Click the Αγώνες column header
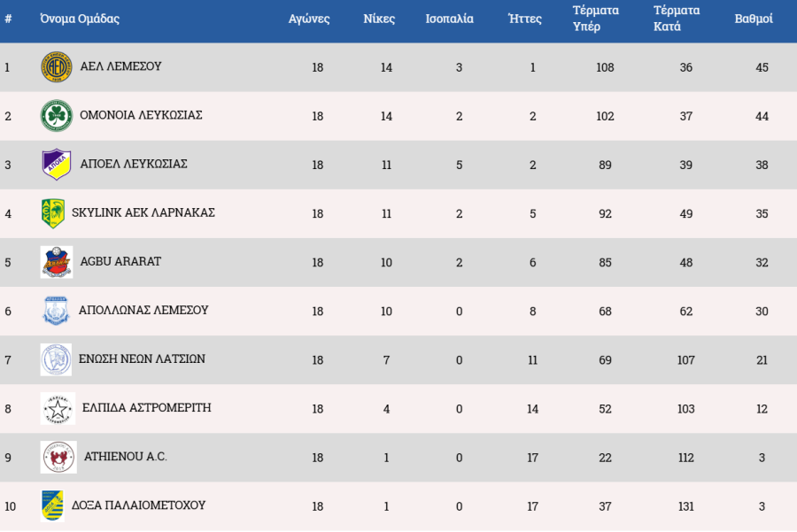797x532 pixels. coord(309,19)
